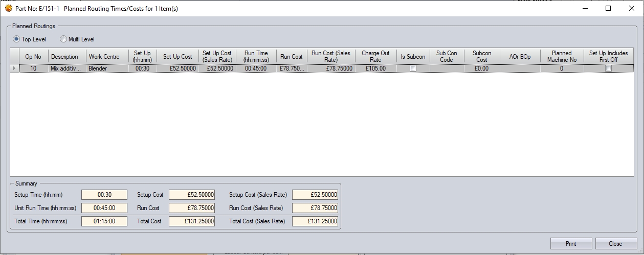Click the row selector arrow for Op 10
This screenshot has width=644, height=255.
point(14,68)
